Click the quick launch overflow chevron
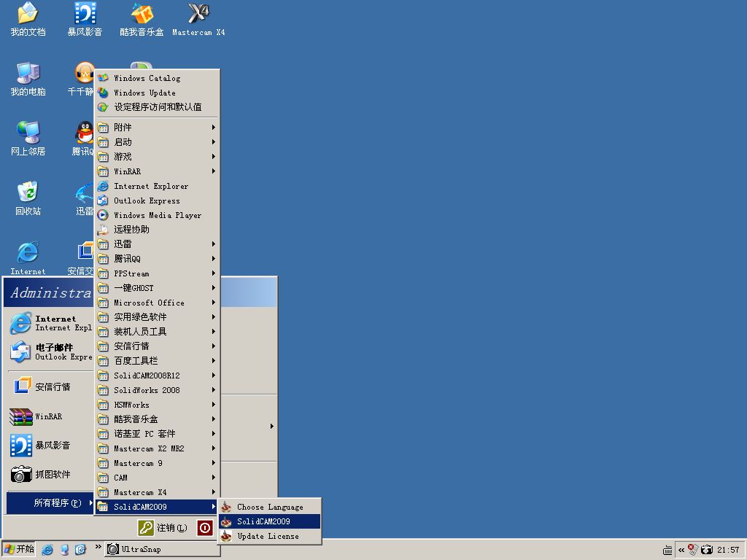 point(98,547)
